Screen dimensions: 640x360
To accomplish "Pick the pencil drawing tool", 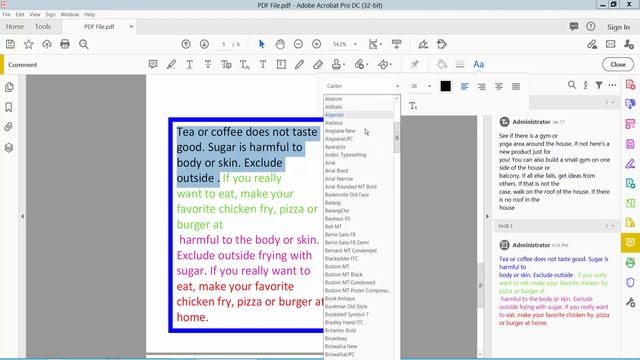I will pos(300,64).
